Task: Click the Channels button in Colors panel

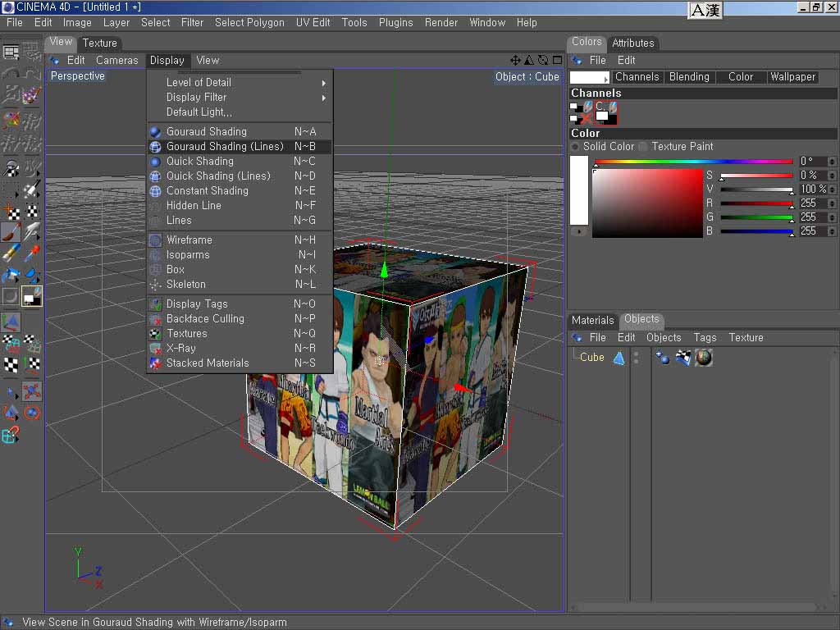Action: (x=637, y=77)
